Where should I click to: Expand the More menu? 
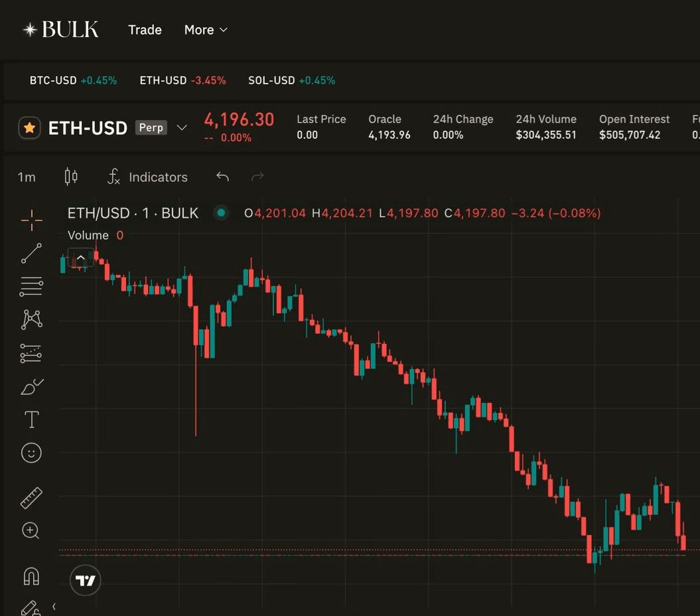coord(206,30)
